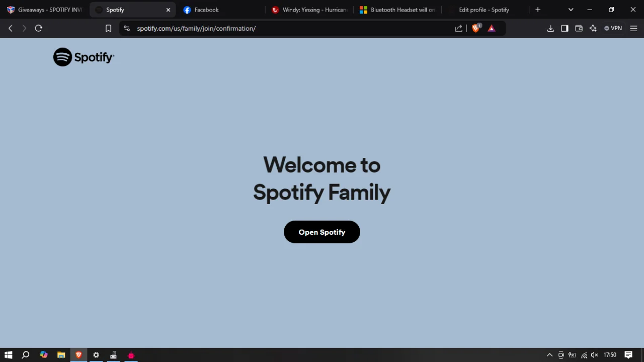644x362 pixels.
Task: Switch to Windy: Yinxing Hurricane tab
Action: click(x=309, y=10)
